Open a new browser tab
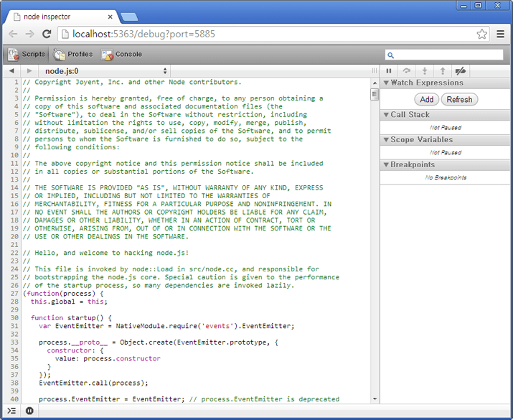513x420 pixels. pyautogui.click(x=129, y=17)
